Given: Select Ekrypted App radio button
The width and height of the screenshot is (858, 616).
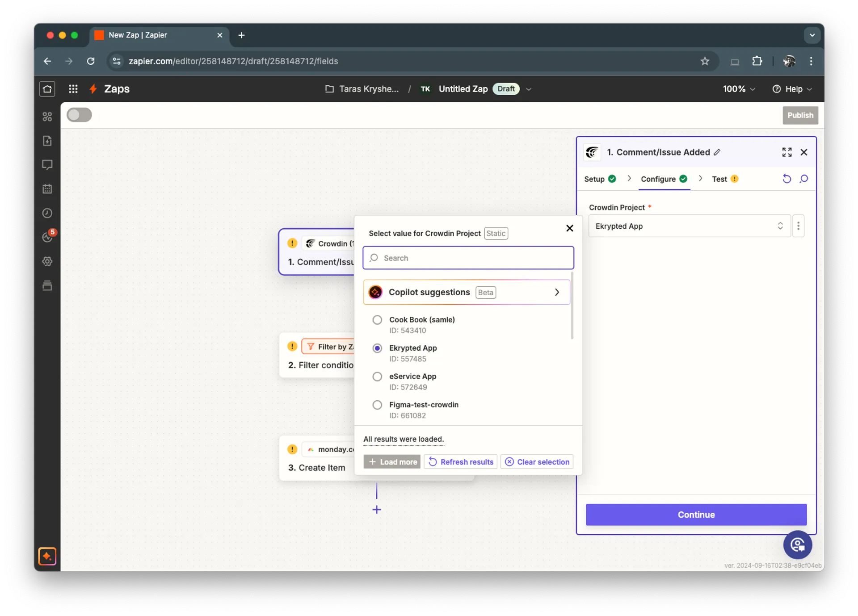Looking at the screenshot, I should (376, 348).
